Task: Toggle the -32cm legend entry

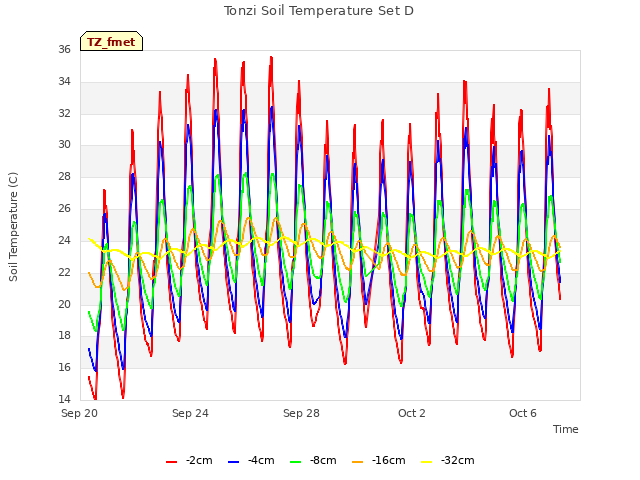Action: coord(447,460)
